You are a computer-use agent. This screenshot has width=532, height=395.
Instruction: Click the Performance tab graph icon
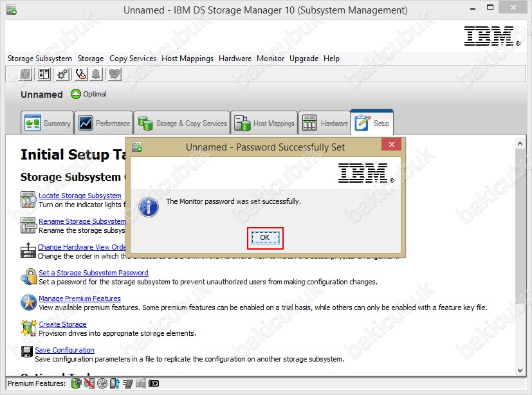[x=85, y=123]
